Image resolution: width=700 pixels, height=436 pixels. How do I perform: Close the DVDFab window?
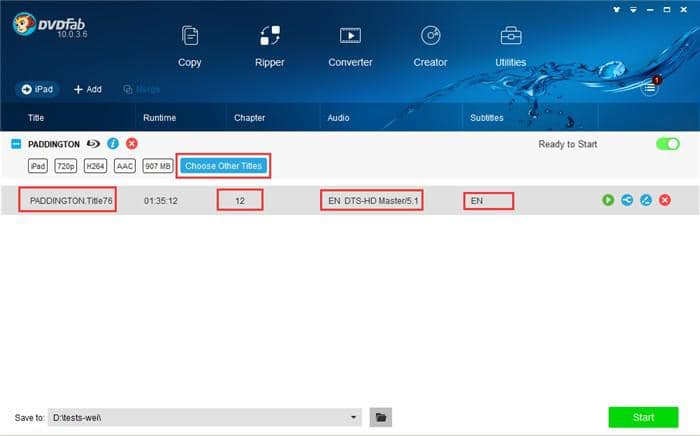[x=683, y=9]
